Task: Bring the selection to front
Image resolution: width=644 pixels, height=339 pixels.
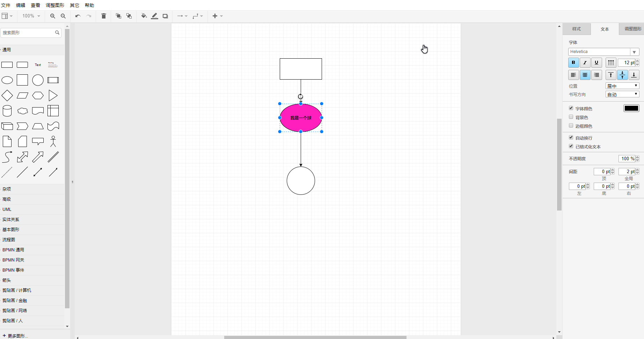Action: coord(118,16)
